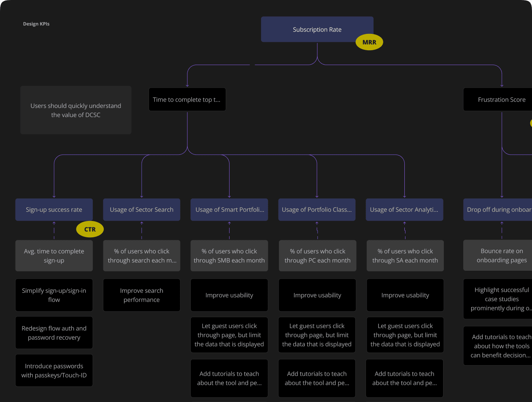
Task: Select the Frustration Score node
Action: point(498,100)
